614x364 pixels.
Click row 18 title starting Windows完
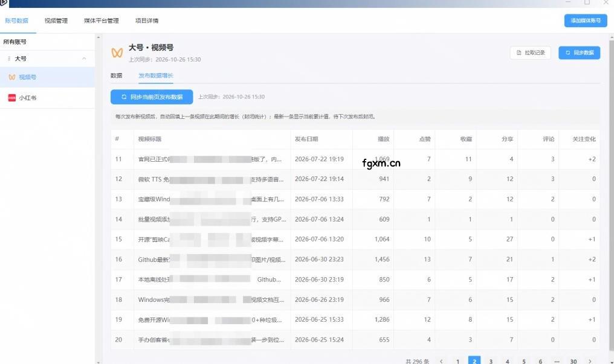(x=211, y=299)
